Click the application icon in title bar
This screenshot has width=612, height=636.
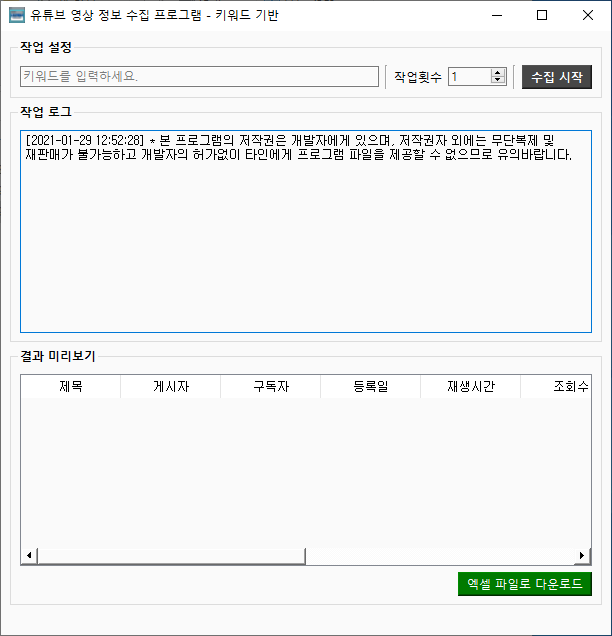pos(17,15)
